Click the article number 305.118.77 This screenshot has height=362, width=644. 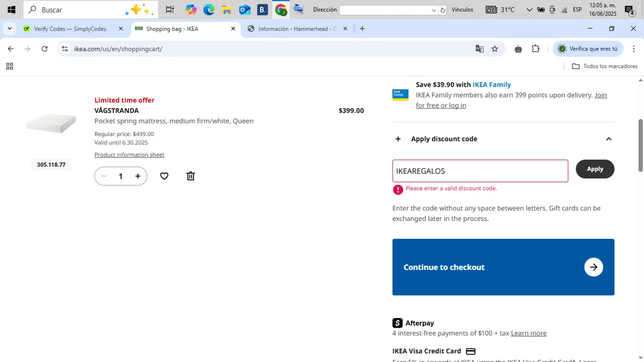pyautogui.click(x=51, y=164)
